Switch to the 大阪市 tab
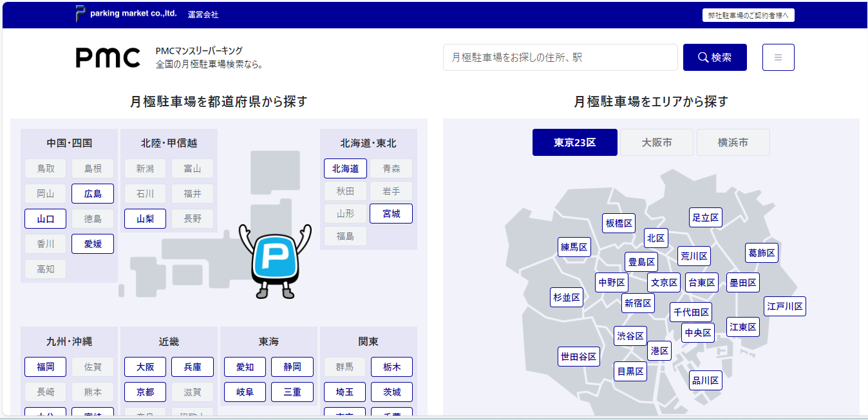 point(657,142)
